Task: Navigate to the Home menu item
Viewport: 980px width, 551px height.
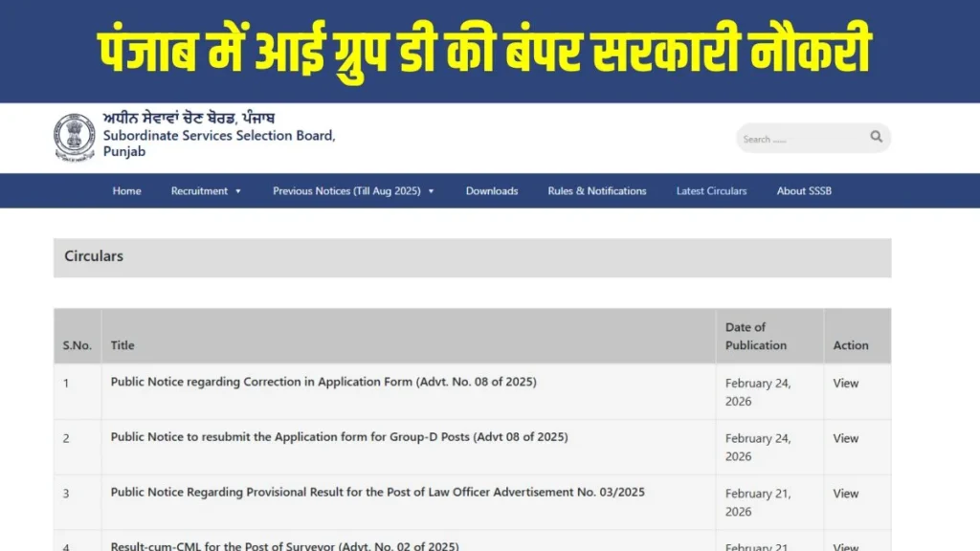Action: click(x=126, y=191)
